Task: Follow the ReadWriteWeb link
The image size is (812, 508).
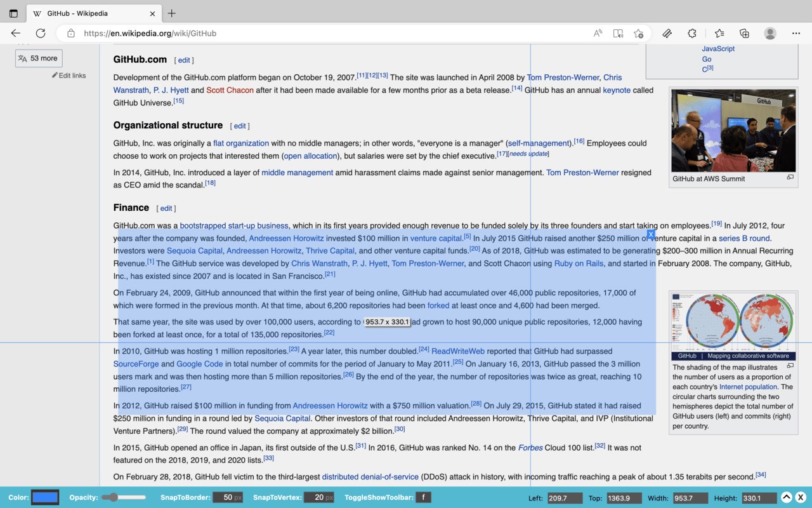Action: coord(458,351)
